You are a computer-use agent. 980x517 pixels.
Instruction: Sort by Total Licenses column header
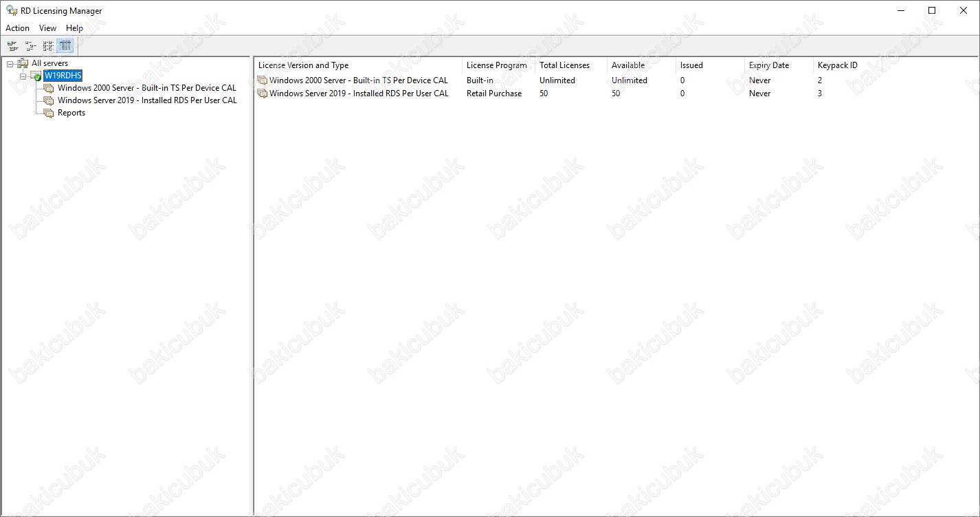[571, 65]
